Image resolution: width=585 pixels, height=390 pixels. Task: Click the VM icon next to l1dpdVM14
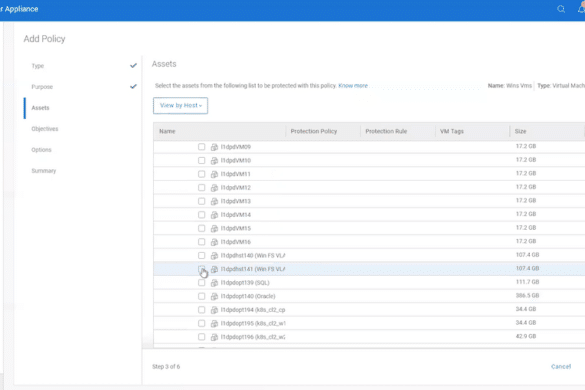pos(214,215)
